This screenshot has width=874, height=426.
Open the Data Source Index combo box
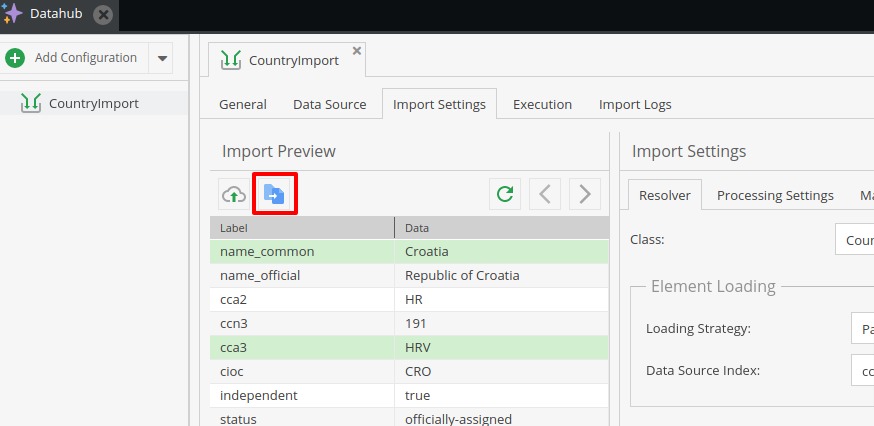pos(862,370)
